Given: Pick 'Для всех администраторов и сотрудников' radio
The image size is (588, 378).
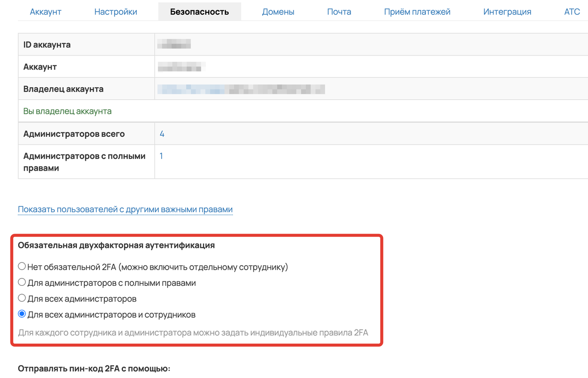Looking at the screenshot, I should [x=22, y=314].
